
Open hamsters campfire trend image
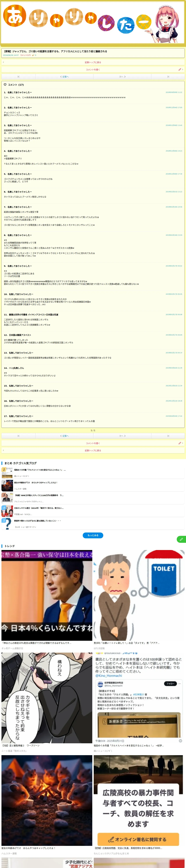click(47, 800)
